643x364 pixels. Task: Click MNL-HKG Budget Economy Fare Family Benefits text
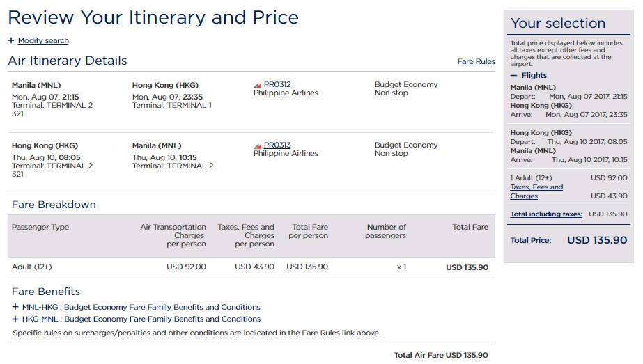tap(141, 307)
